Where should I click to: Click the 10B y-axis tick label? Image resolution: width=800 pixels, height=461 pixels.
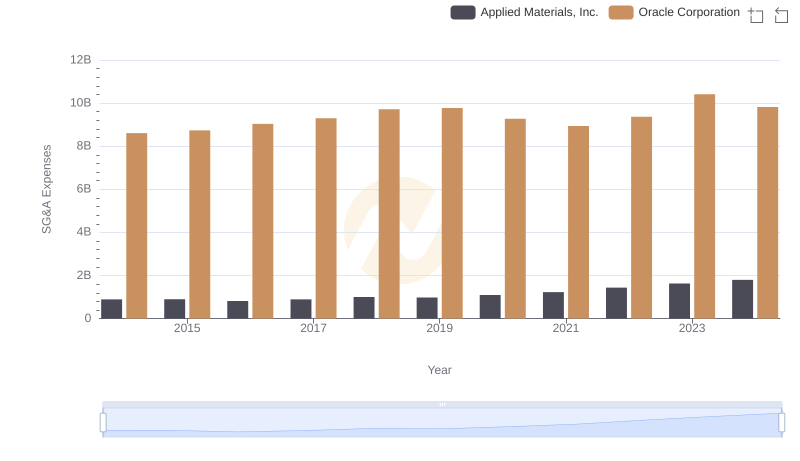point(80,103)
